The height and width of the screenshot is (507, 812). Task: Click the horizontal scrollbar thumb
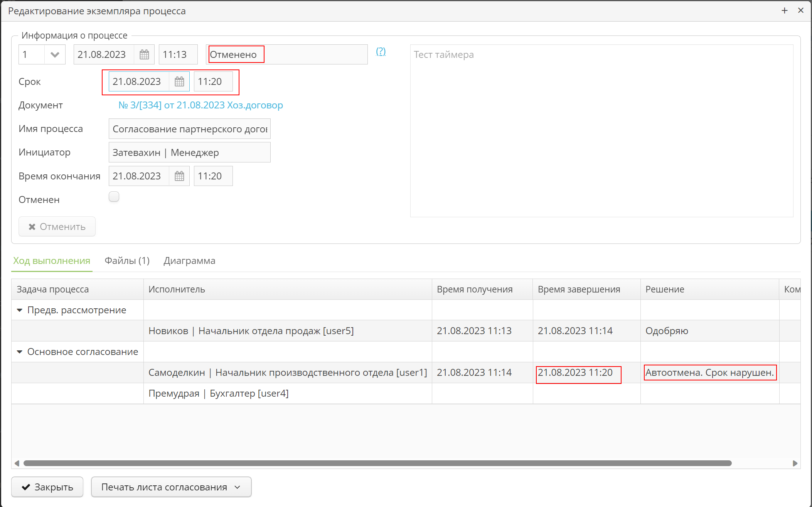click(x=377, y=463)
